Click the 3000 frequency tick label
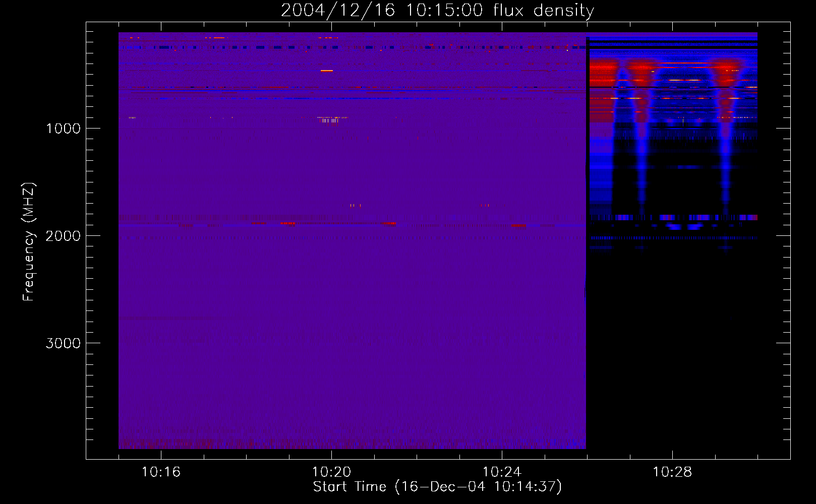816x504 pixels. tap(63, 343)
